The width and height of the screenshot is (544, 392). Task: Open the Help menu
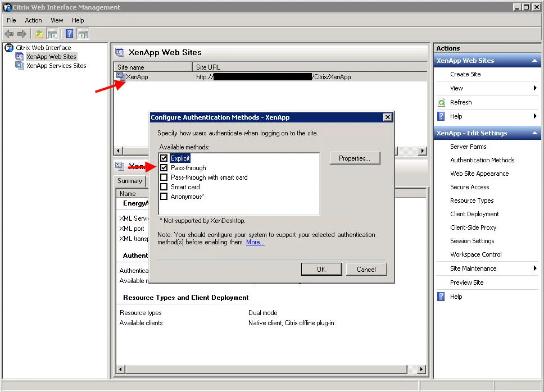[x=78, y=20]
